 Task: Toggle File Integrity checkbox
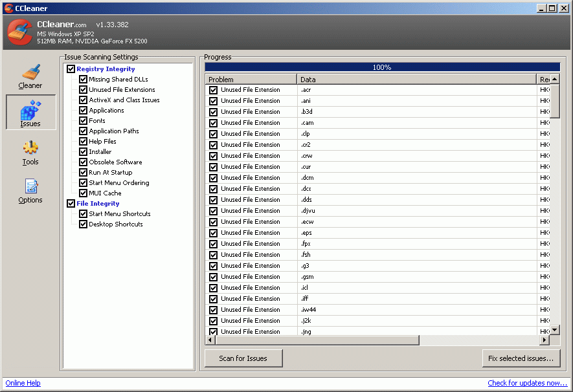click(71, 204)
